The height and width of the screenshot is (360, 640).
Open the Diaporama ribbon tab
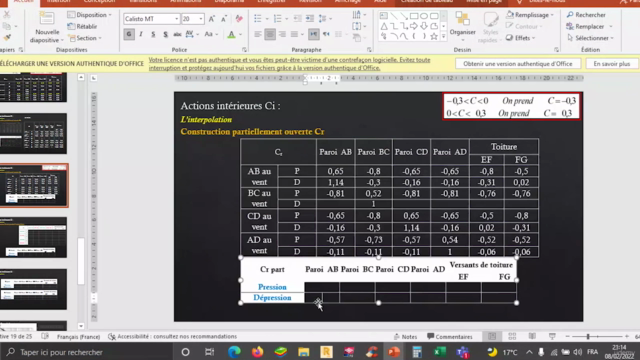229,2
